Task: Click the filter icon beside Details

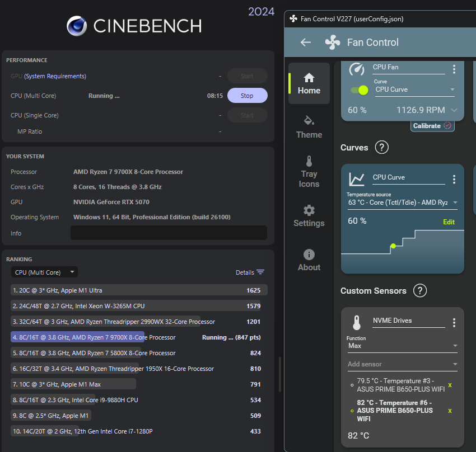Action: point(260,272)
